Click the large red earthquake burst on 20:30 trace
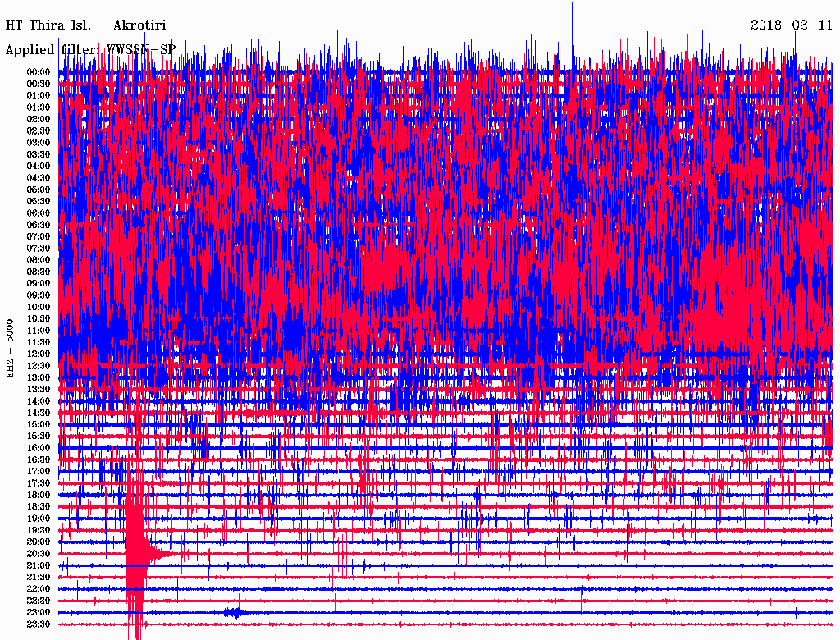This screenshot has width=840, height=640. 136,554
